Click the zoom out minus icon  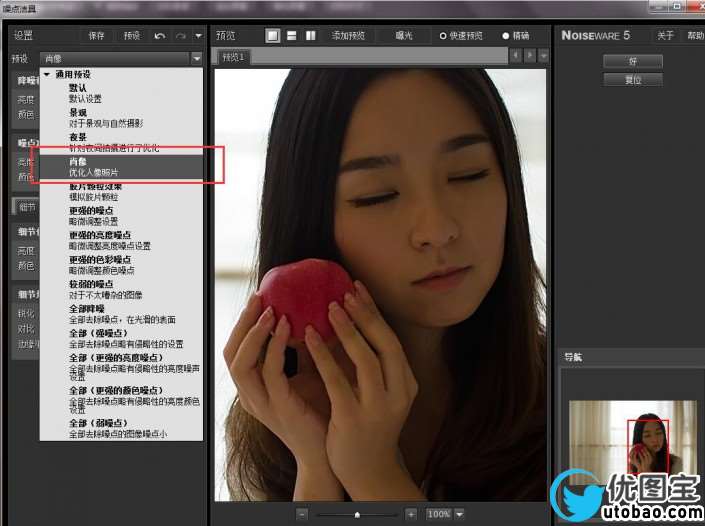click(303, 514)
